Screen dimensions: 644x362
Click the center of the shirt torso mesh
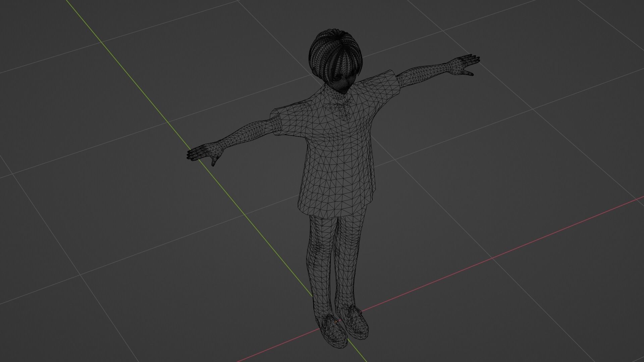coord(337,154)
